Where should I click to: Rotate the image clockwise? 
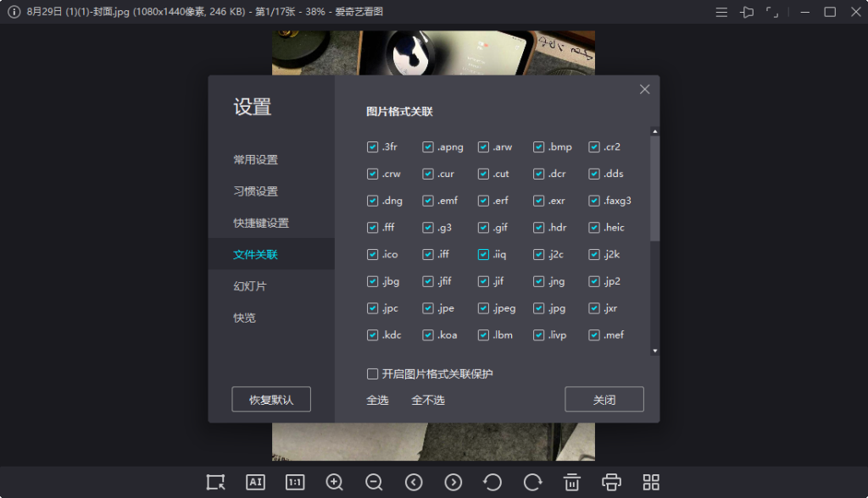[x=532, y=481]
